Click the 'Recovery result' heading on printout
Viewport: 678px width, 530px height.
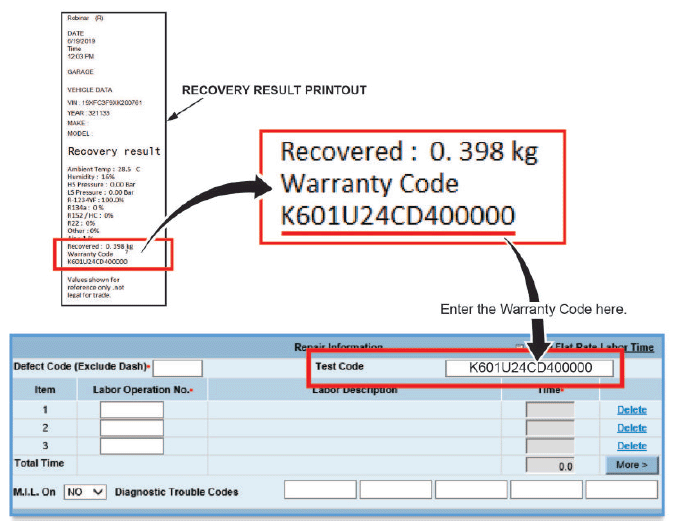click(x=114, y=151)
